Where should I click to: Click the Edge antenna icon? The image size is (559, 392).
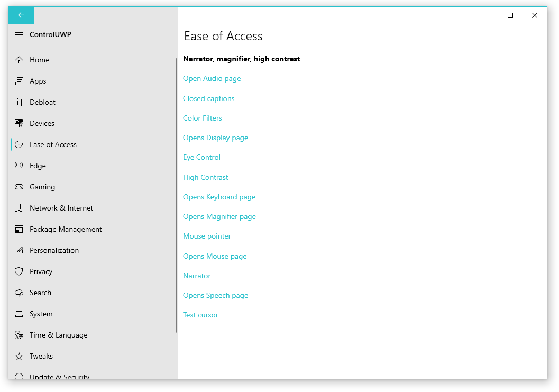pos(19,166)
